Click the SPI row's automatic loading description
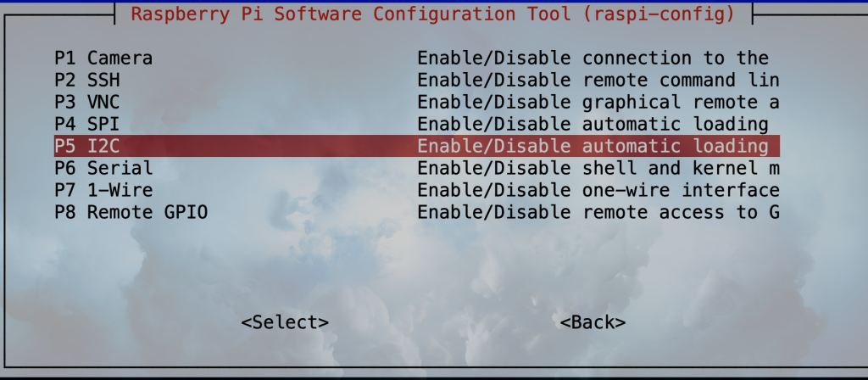868x380 pixels. tap(676, 125)
